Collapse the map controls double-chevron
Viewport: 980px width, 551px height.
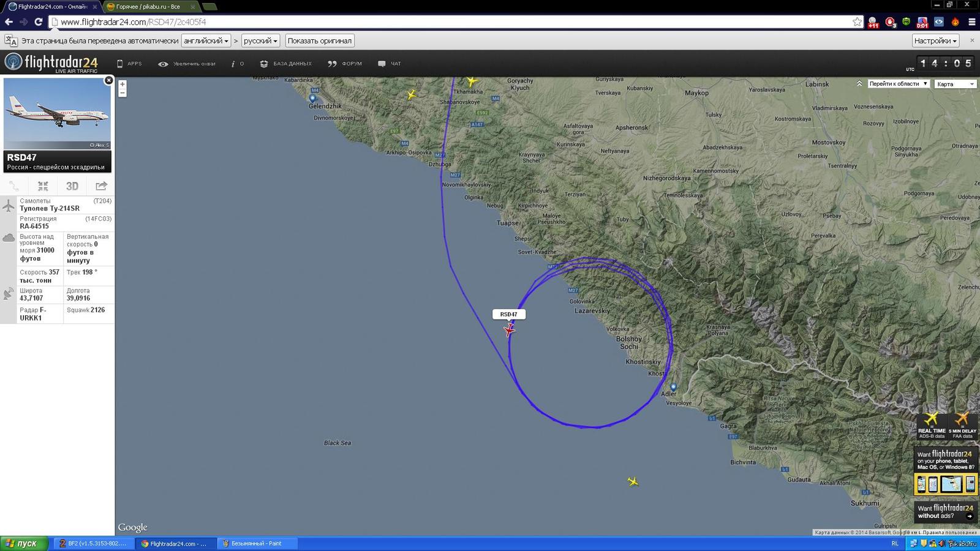[859, 84]
